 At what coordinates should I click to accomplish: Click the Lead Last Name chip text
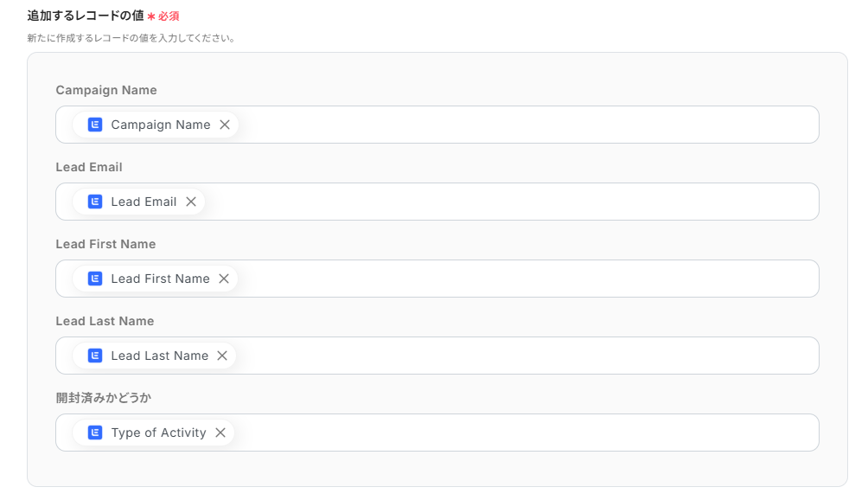(159, 356)
